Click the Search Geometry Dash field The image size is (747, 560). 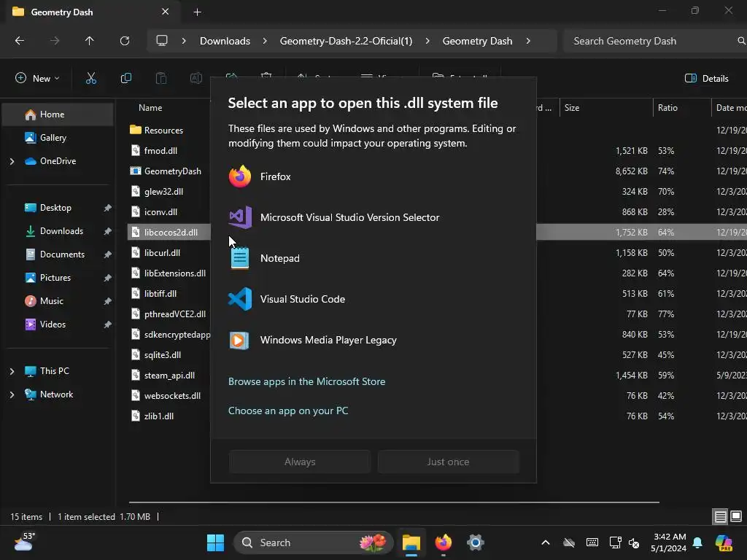[655, 41]
